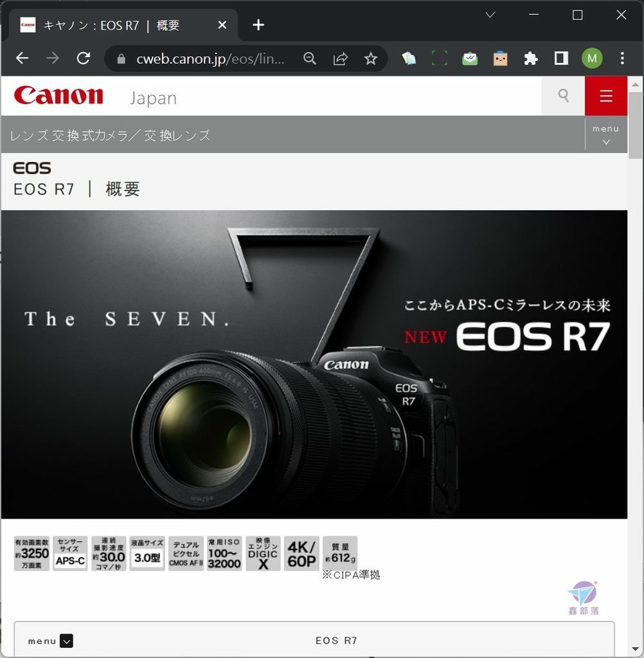Click the APS-C sensor size badge
644x658 pixels.
coord(70,553)
